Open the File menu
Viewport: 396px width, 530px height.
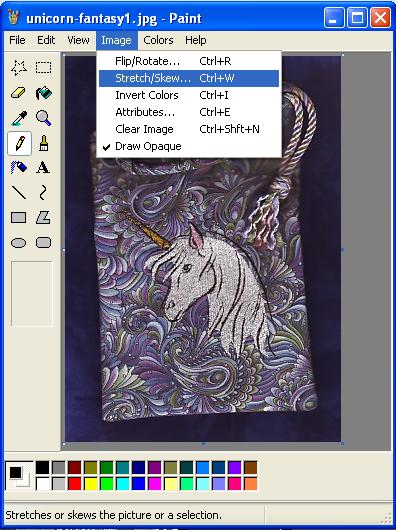coord(17,40)
